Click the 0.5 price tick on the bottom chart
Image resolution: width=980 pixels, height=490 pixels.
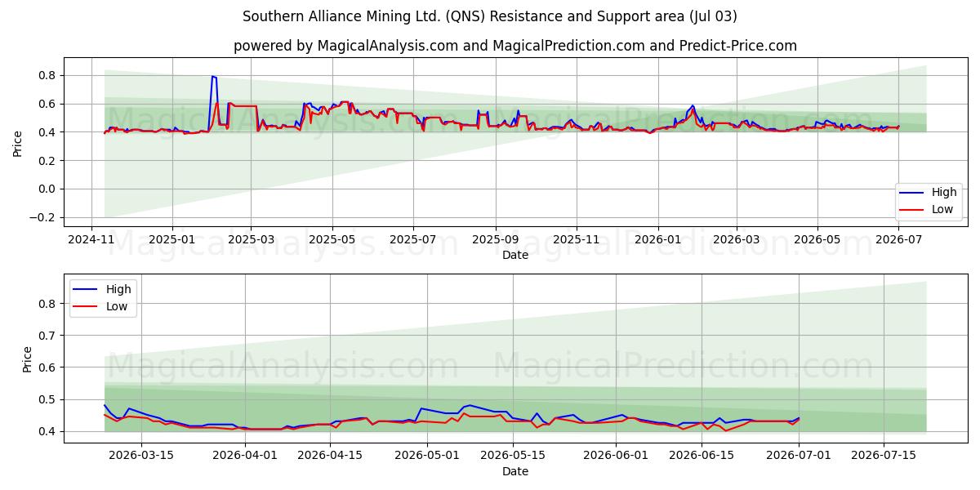pos(48,399)
